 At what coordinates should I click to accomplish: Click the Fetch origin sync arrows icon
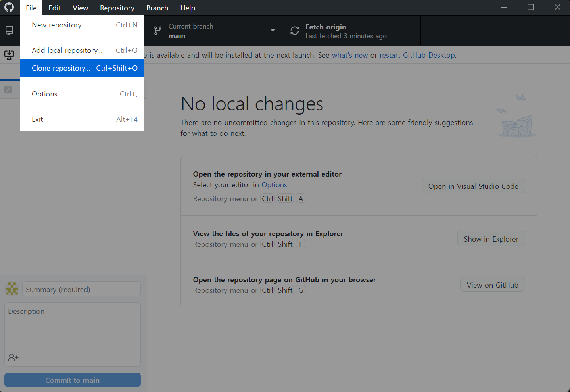(295, 31)
